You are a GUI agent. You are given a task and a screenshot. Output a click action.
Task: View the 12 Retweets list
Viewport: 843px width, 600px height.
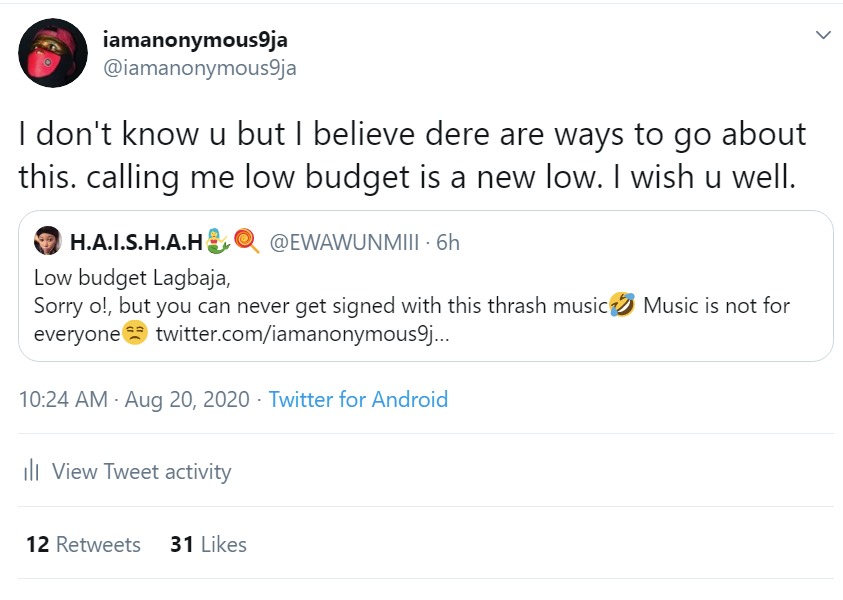[x=83, y=544]
